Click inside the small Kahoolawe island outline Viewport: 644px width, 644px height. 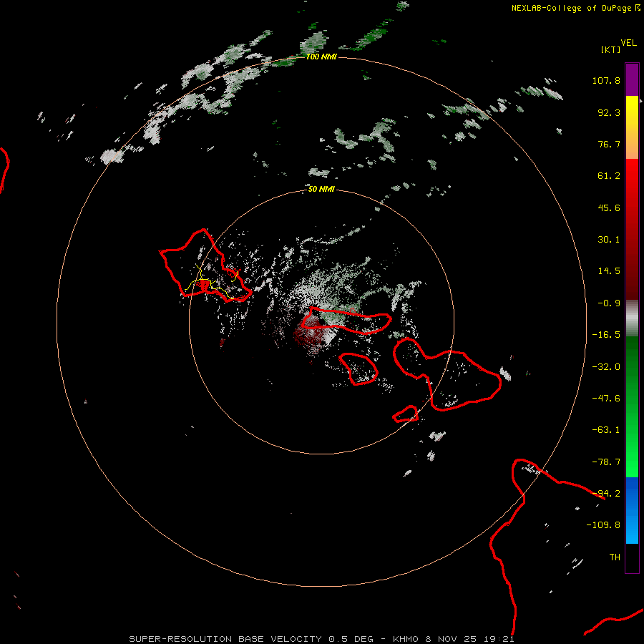click(406, 414)
